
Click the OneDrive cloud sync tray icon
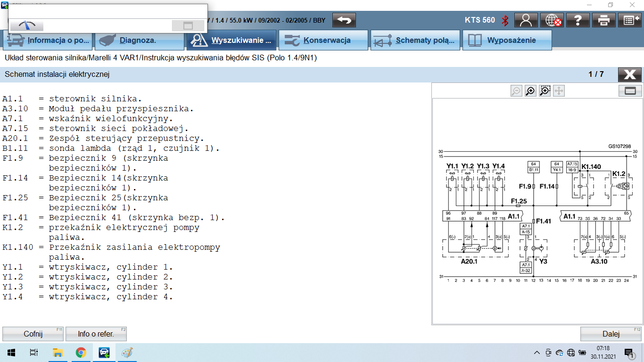pyautogui.click(x=560, y=353)
